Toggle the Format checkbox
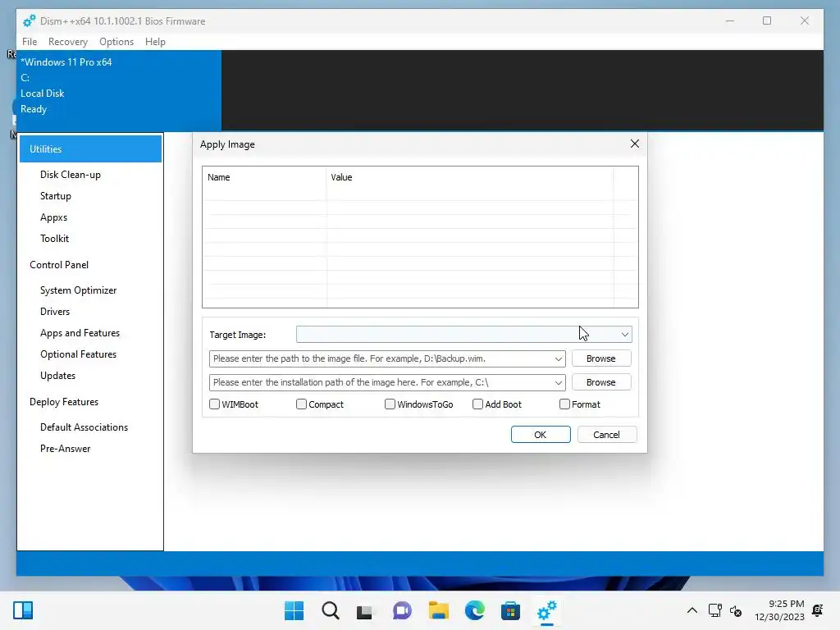 pos(564,404)
